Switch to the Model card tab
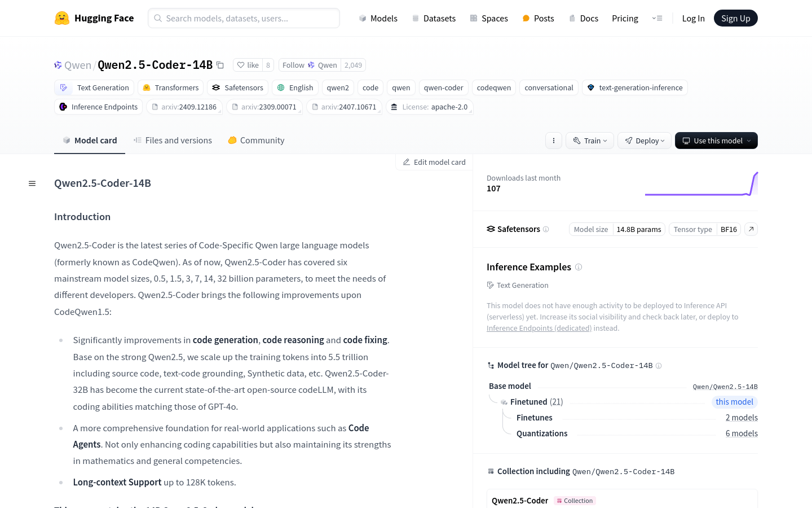Viewport: 812px width, 508px height. [90, 141]
